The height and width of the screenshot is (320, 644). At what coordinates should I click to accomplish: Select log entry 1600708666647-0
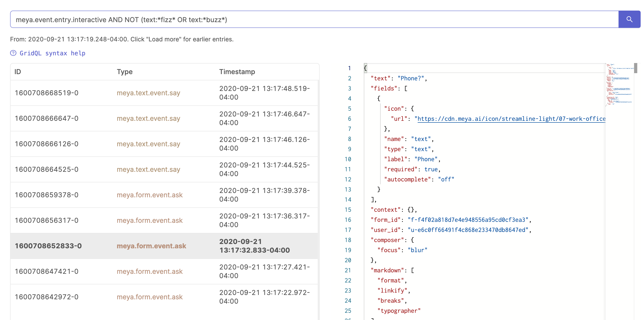[47, 118]
